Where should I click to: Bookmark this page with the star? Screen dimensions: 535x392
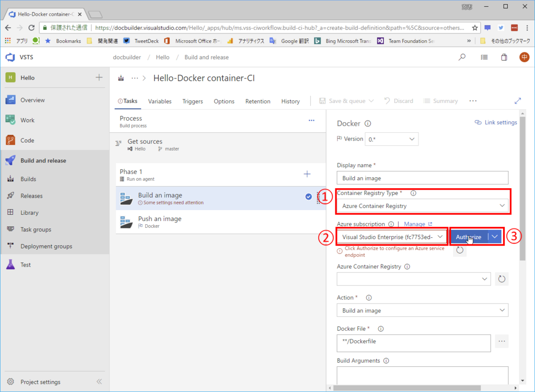pos(474,28)
